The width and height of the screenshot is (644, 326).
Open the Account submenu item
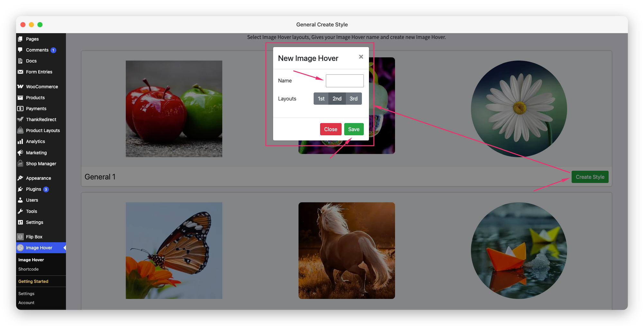26,302
